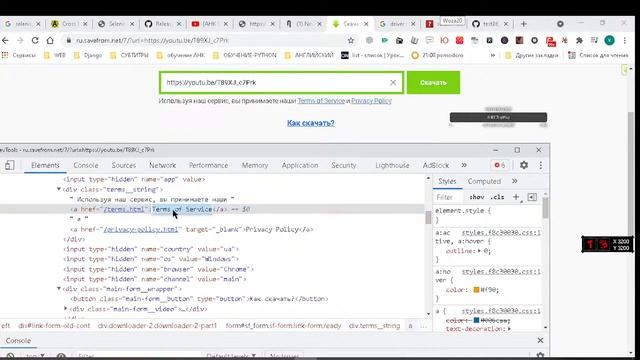This screenshot has height=360, width=640.
Task: Expand the text-decoration property triangle
Action: 509,329
